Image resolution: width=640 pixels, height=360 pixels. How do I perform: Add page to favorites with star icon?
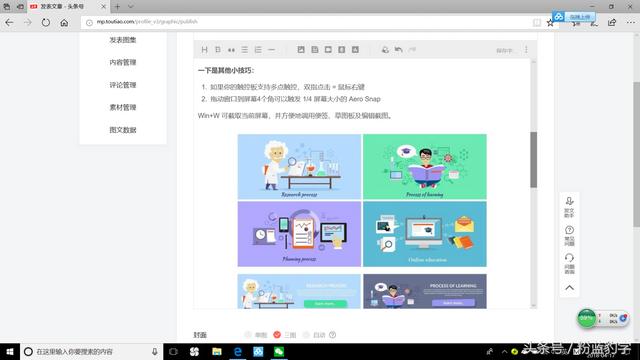pos(550,23)
